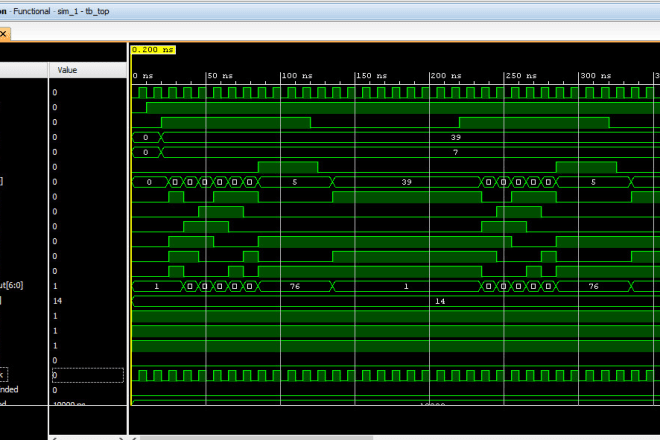Click the 50 ns time ruler mark
The image size is (660, 440).
click(219, 76)
